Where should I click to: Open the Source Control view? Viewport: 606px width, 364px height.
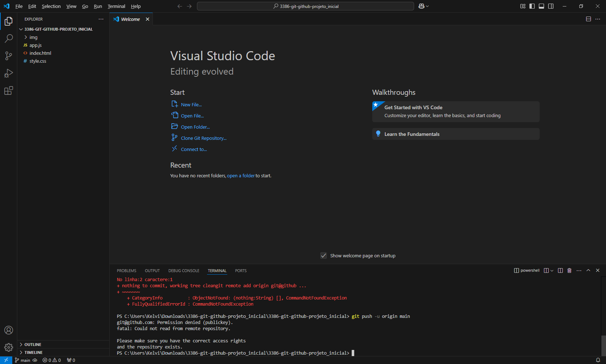coord(9,56)
